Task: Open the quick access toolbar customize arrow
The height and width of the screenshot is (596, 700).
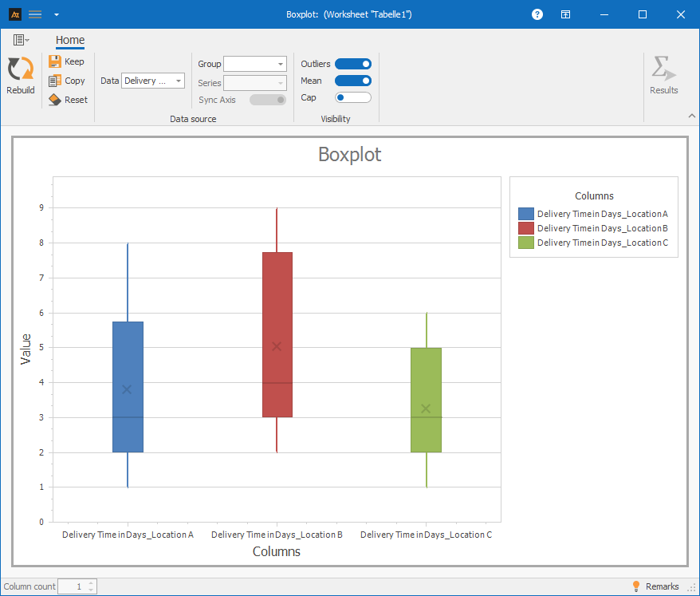Action: tap(56, 14)
